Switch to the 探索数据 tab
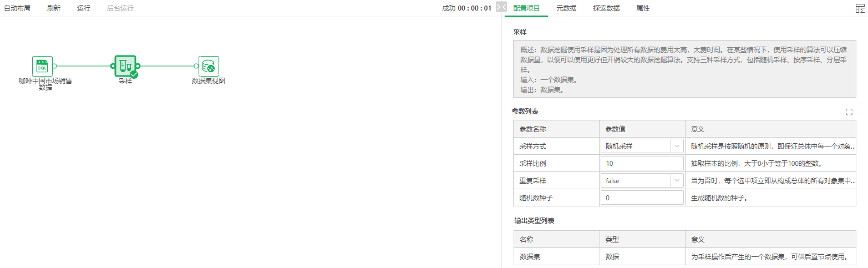Image resolution: width=868 pixels, height=268 pixels. point(606,8)
